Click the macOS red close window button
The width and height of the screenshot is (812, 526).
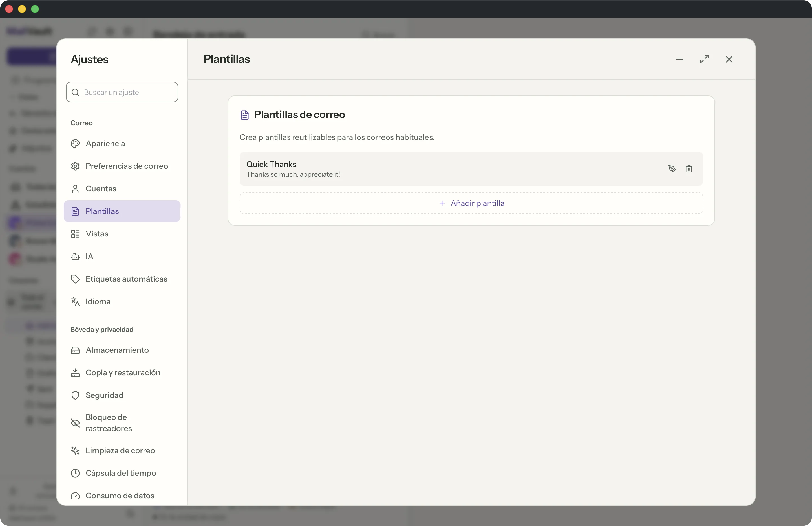click(9, 9)
